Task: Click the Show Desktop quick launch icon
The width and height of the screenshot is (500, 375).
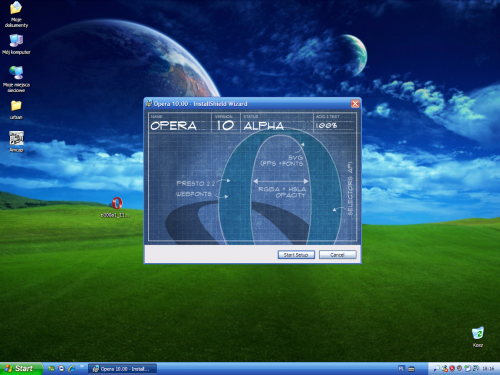Action: coord(51,368)
